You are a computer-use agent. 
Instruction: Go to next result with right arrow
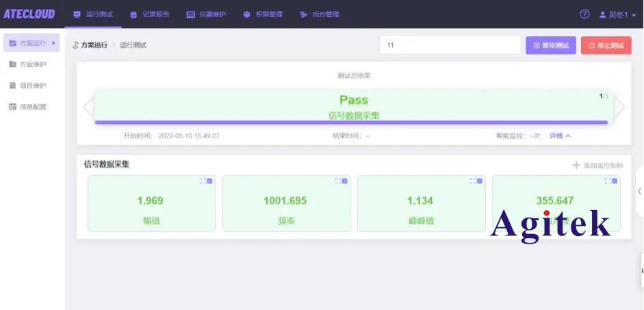(x=619, y=107)
